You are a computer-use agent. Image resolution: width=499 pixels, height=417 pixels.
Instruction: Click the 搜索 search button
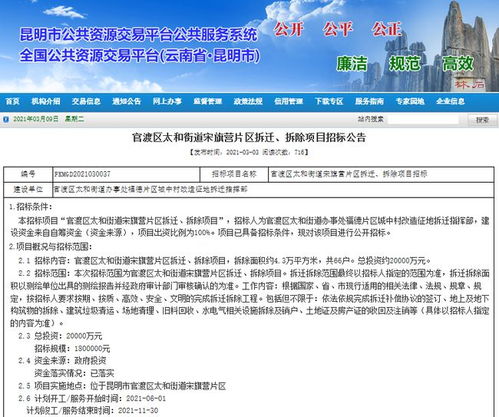pyautogui.click(x=482, y=120)
